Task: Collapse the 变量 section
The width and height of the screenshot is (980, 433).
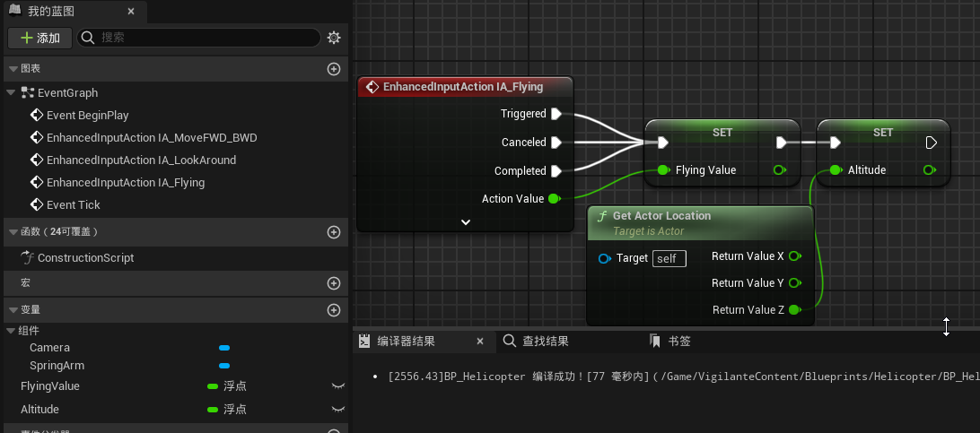Action: [13, 310]
